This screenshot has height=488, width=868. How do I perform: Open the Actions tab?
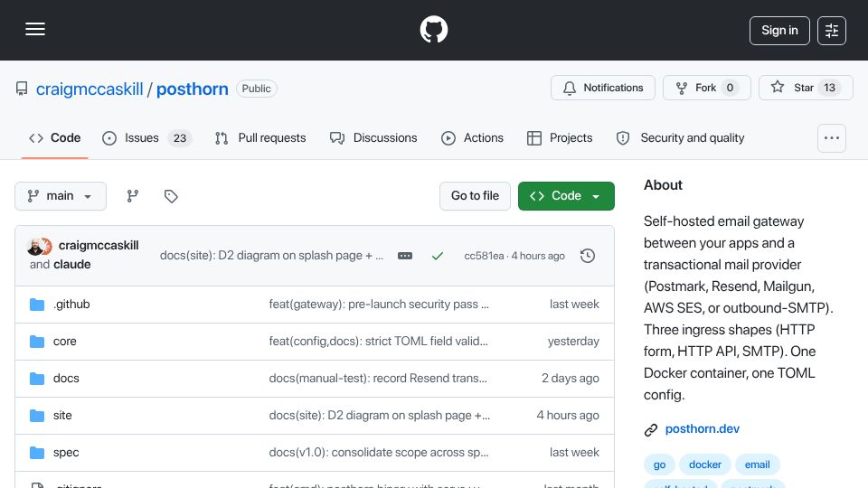tap(472, 137)
